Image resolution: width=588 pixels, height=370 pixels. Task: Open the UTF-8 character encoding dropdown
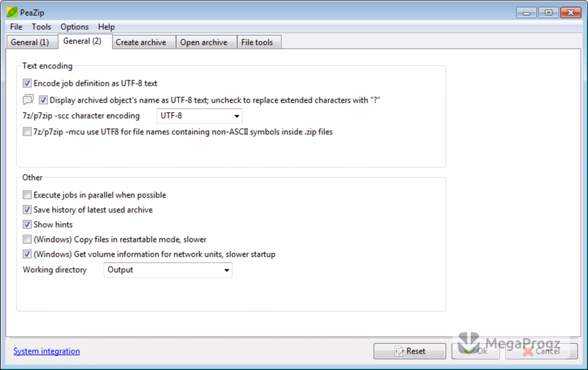pyautogui.click(x=199, y=116)
